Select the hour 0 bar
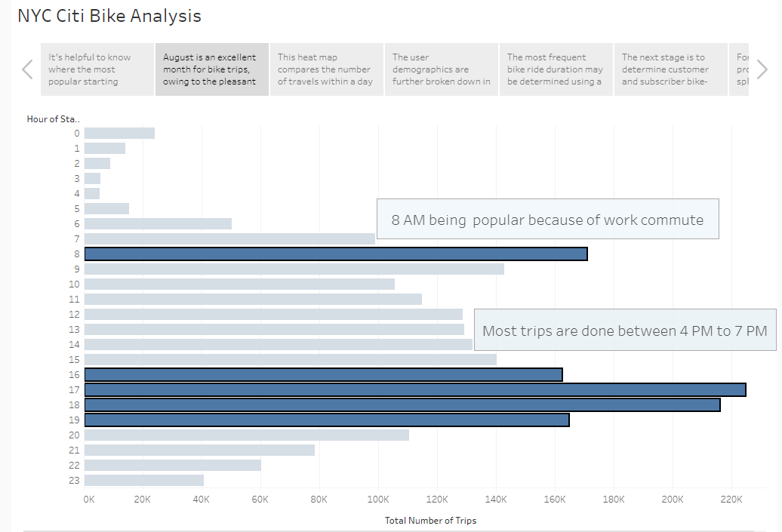Viewport: 782px width, 532px height. point(120,133)
